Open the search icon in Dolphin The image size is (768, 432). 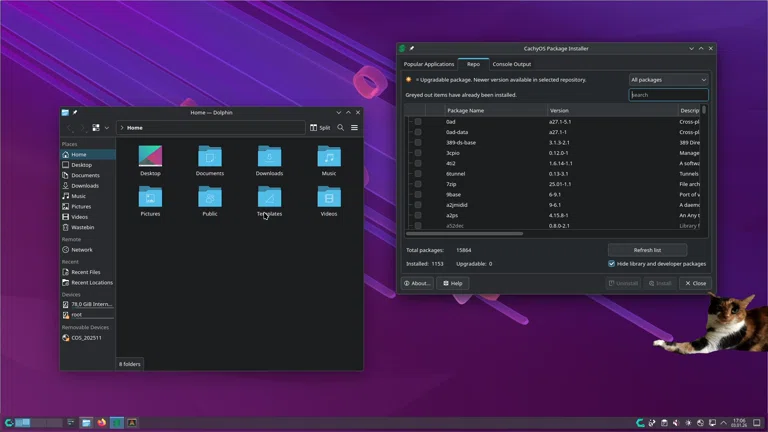coord(340,127)
